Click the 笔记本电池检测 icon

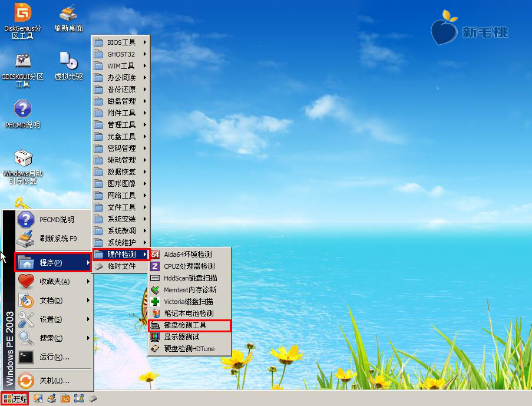156,313
